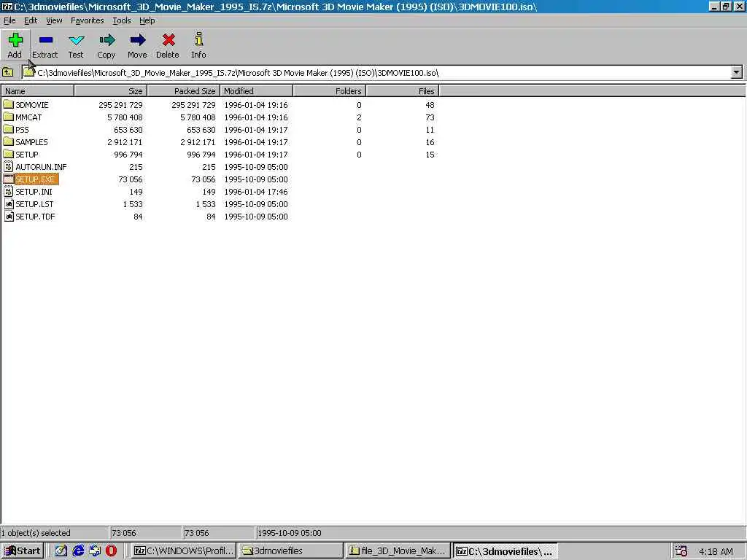Click the green Add toolbar icon
The height and width of the screenshot is (560, 747).
(15, 40)
